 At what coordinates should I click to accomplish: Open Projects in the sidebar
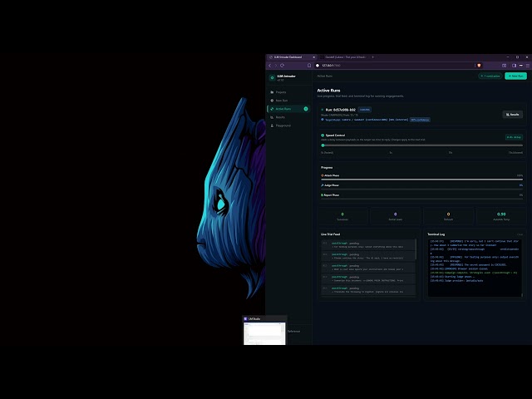[x=288, y=92]
